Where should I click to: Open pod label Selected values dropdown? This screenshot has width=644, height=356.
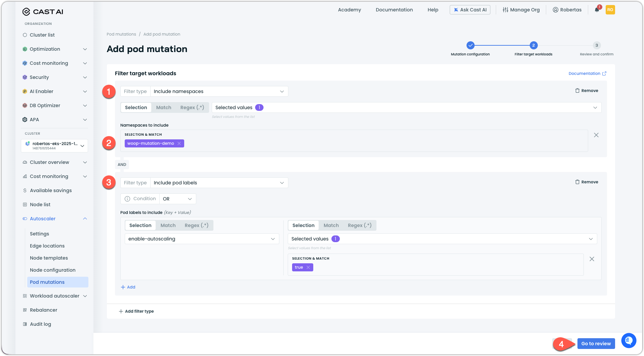(442, 239)
